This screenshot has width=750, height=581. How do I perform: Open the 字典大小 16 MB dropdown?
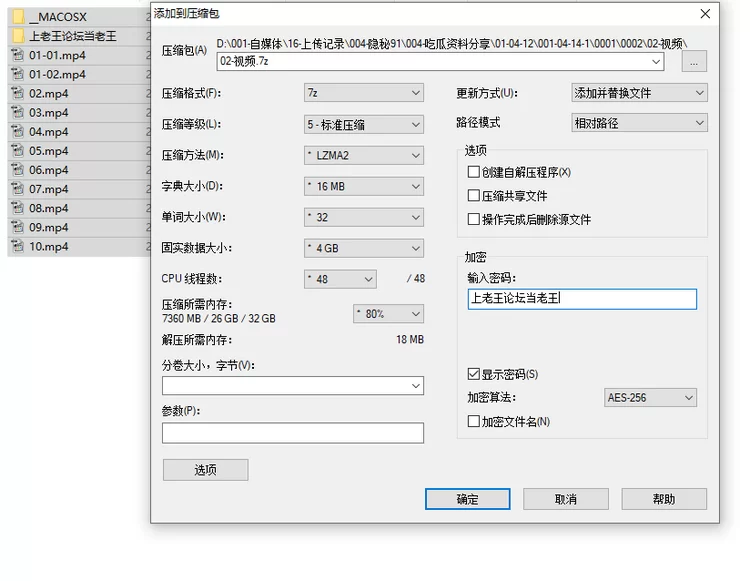[x=364, y=186]
